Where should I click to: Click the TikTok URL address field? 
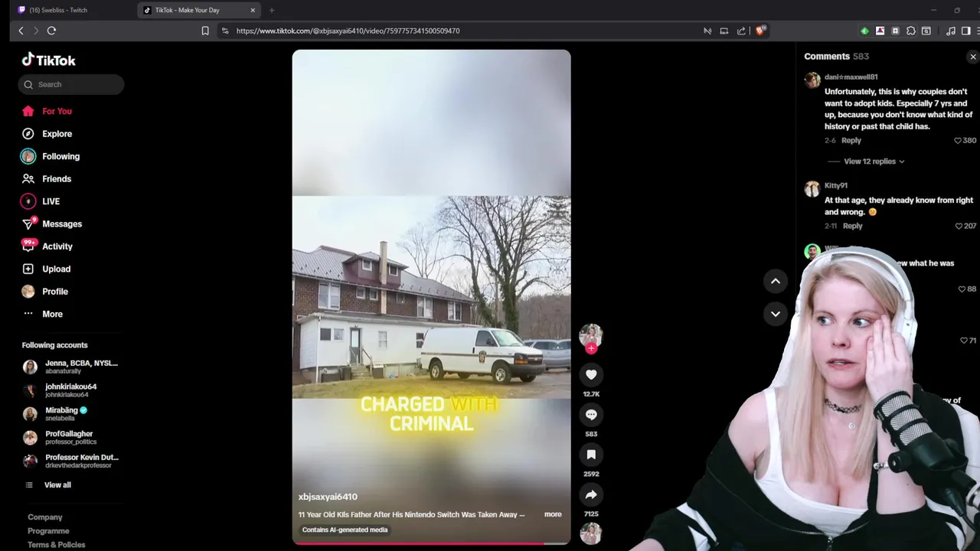coord(348,31)
